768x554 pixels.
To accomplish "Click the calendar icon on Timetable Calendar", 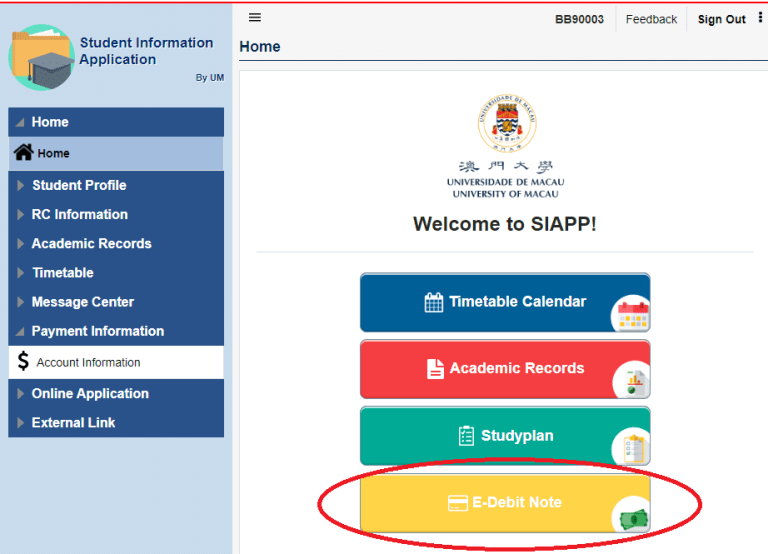I will tap(433, 302).
